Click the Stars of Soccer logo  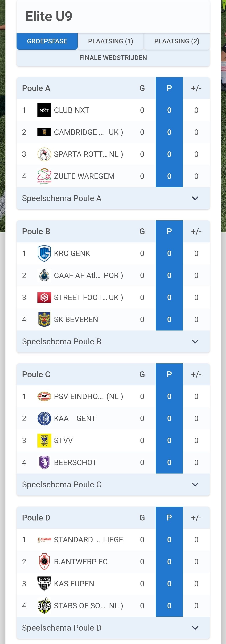pos(44,605)
